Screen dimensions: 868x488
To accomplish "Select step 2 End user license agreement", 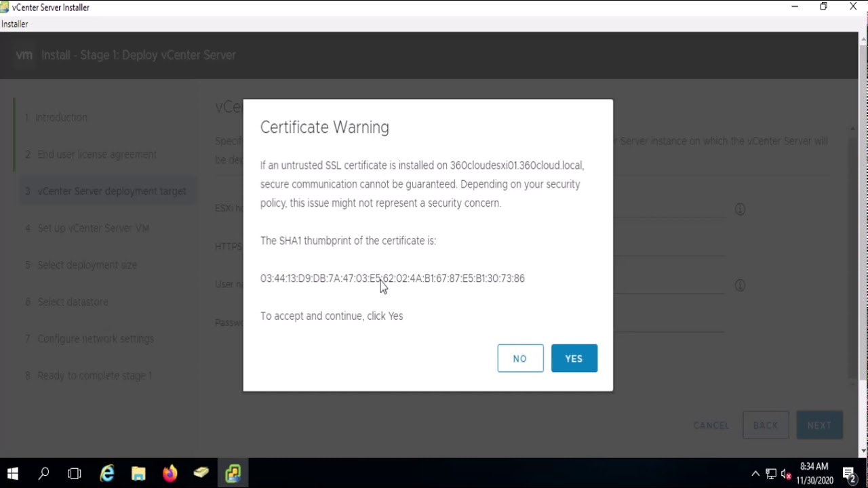I will click(x=91, y=155).
